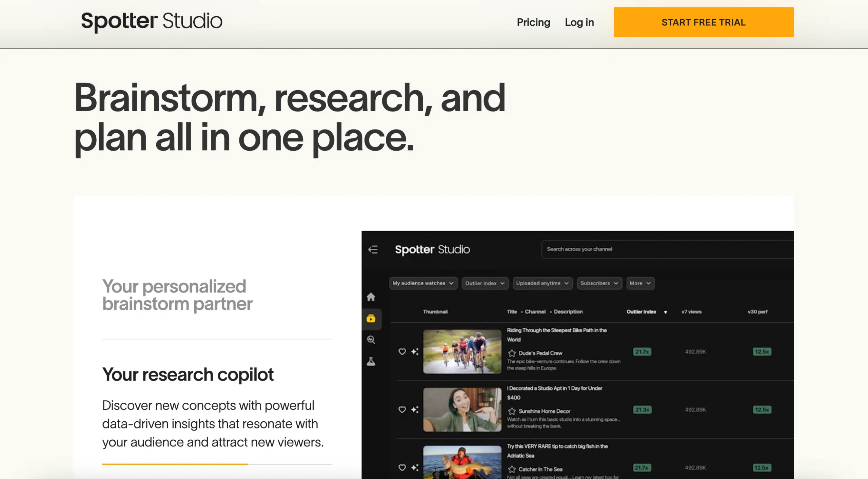Click the 21.7x badge on fishing video row
868x479 pixels.
click(x=642, y=468)
